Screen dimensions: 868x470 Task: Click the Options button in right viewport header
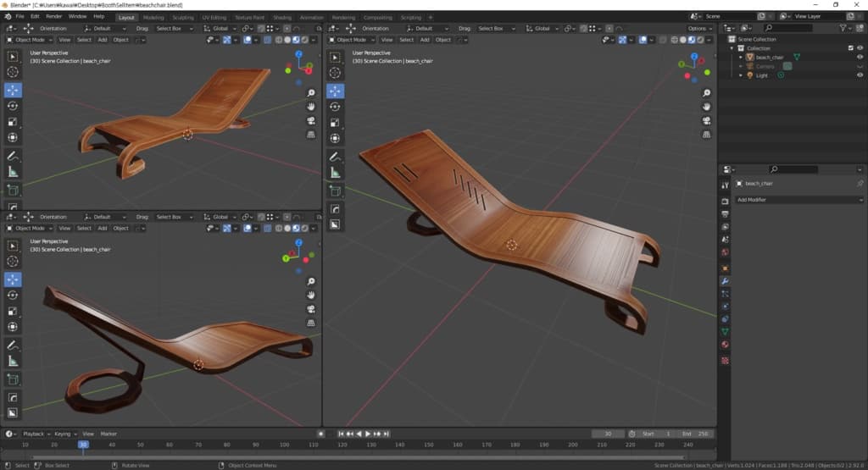point(699,28)
